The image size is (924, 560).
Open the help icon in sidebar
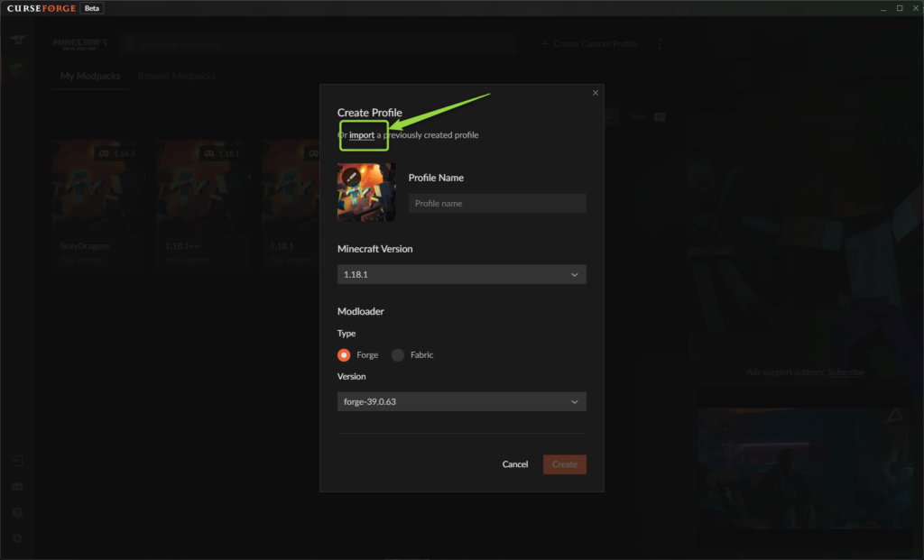coord(17,512)
